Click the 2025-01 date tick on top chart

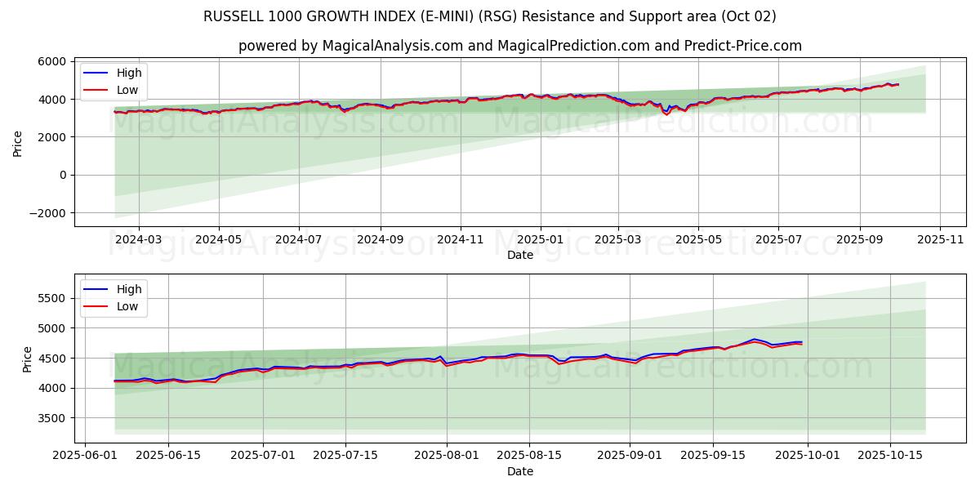pyautogui.click(x=541, y=240)
